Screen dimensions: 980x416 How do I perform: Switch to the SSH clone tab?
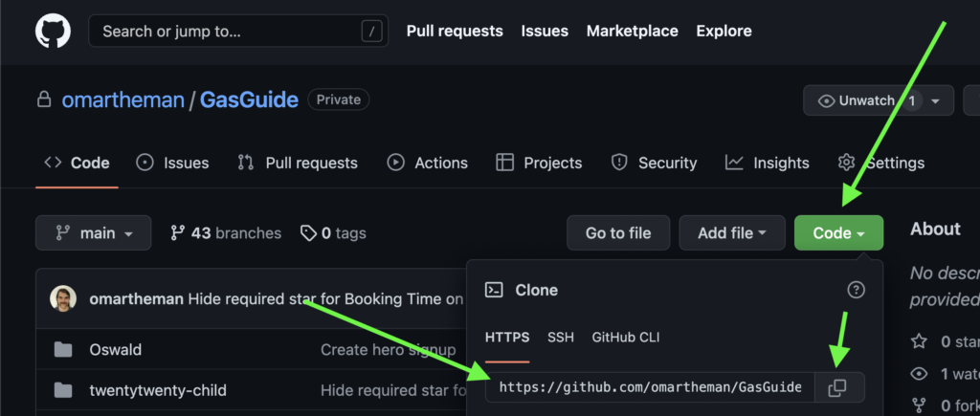point(561,338)
